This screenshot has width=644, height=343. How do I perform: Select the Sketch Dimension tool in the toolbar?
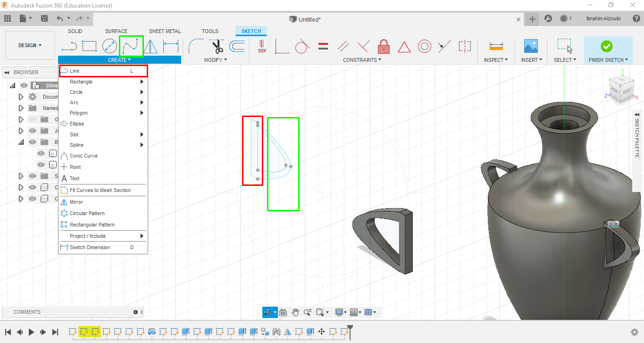pos(171,46)
